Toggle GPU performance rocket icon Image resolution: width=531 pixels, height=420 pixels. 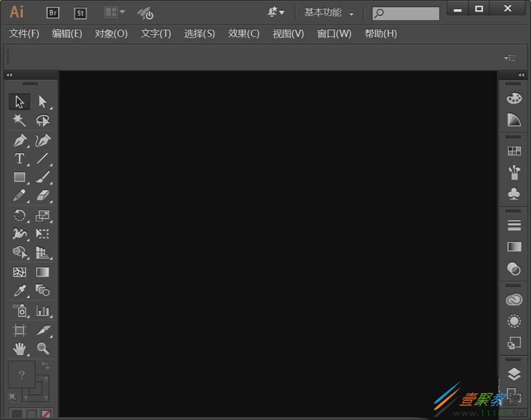click(145, 13)
